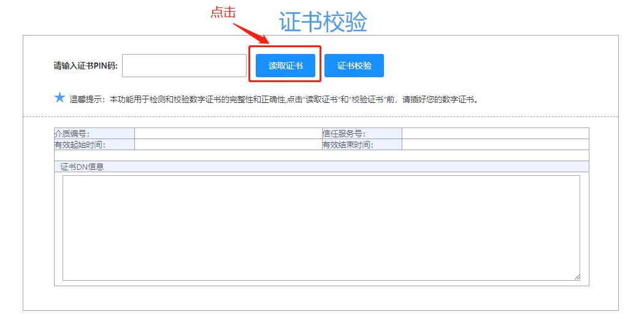644x323 pixels.
Task: Click the 证书校验 page title
Action: tap(323, 21)
